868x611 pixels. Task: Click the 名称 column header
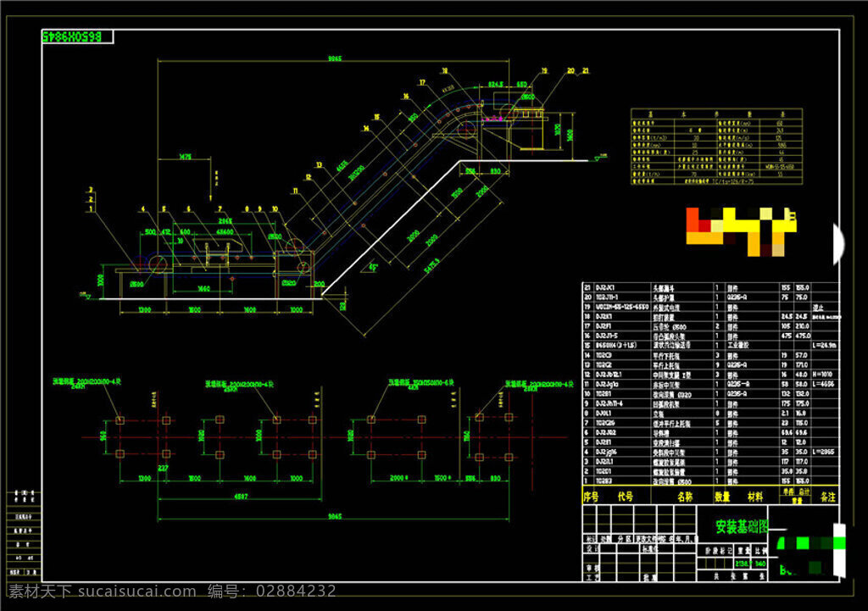tap(685, 497)
